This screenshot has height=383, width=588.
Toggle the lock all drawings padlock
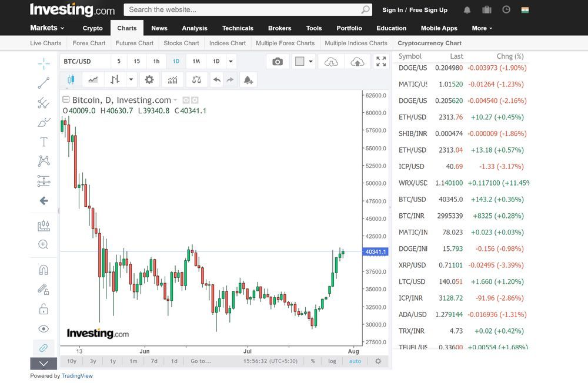pos(44,309)
